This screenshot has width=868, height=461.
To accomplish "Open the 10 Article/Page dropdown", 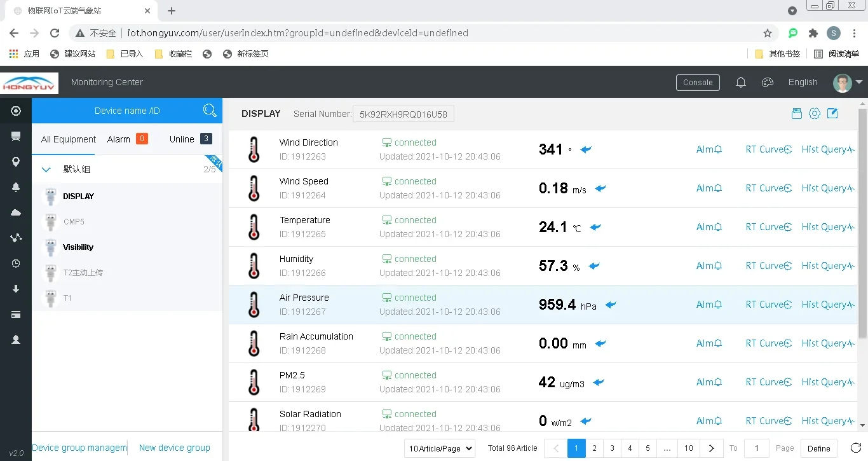I will coord(440,448).
